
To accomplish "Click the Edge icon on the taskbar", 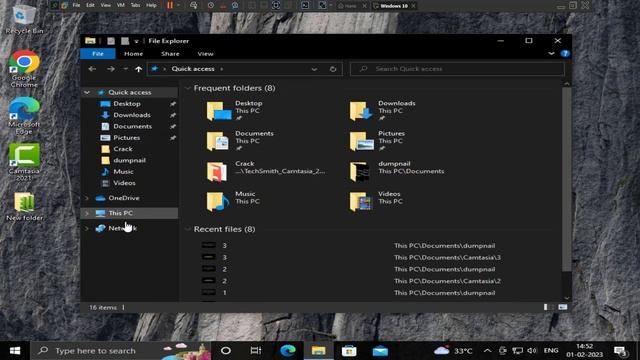I will tap(288, 351).
